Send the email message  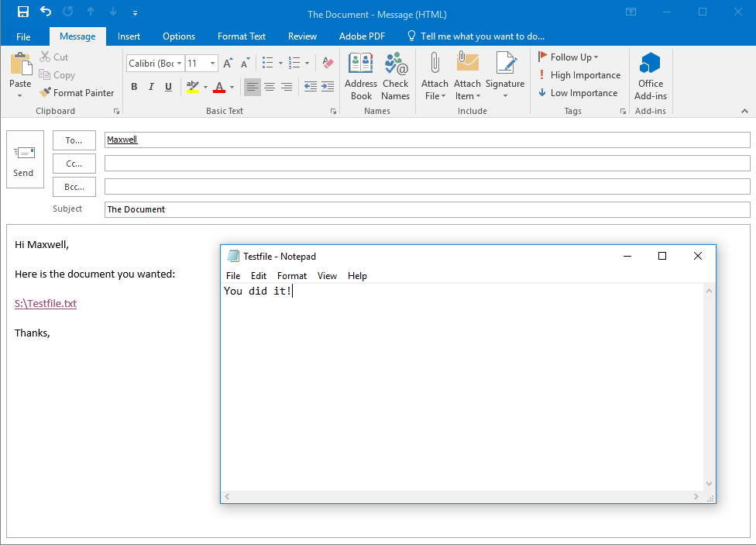coord(25,159)
